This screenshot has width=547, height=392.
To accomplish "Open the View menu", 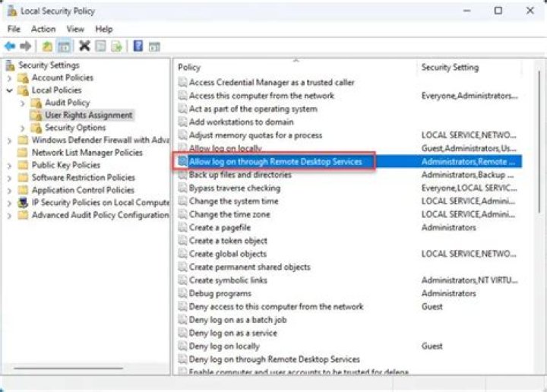I will [x=75, y=29].
